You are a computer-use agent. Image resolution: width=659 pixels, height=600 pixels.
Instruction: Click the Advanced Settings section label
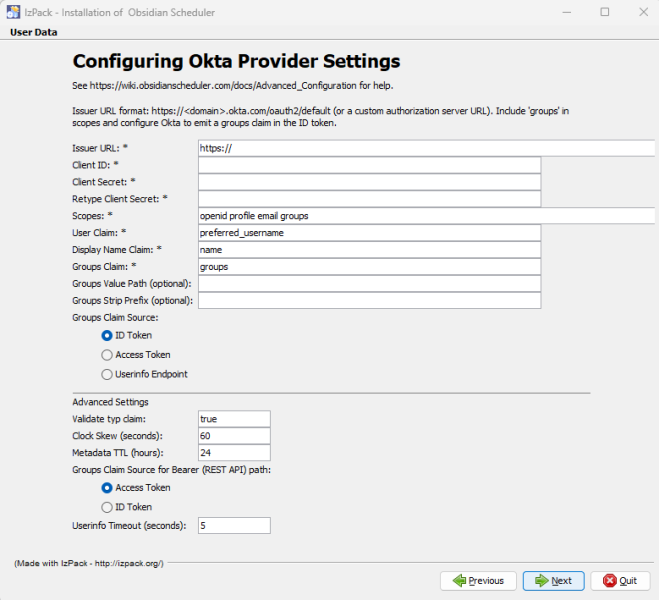pyautogui.click(x=110, y=402)
